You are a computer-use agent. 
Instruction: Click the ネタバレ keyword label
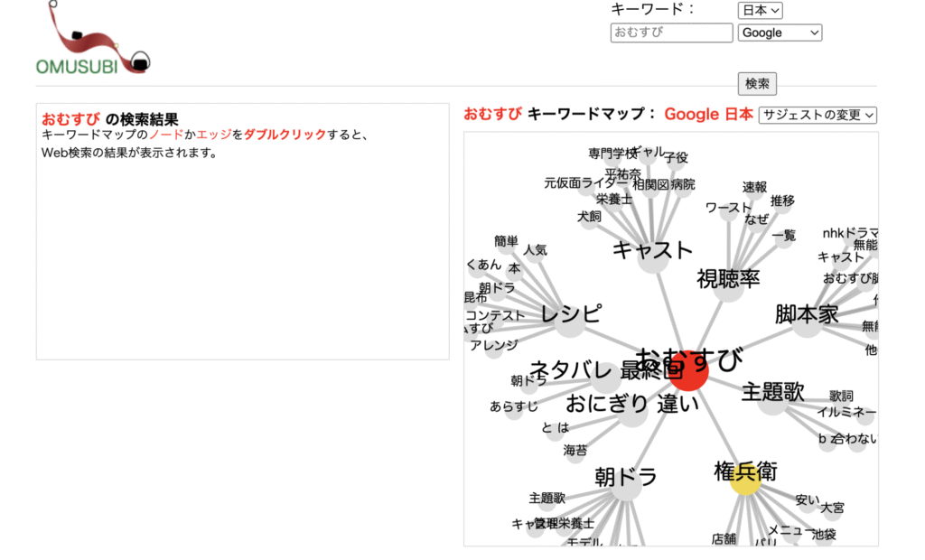click(572, 370)
